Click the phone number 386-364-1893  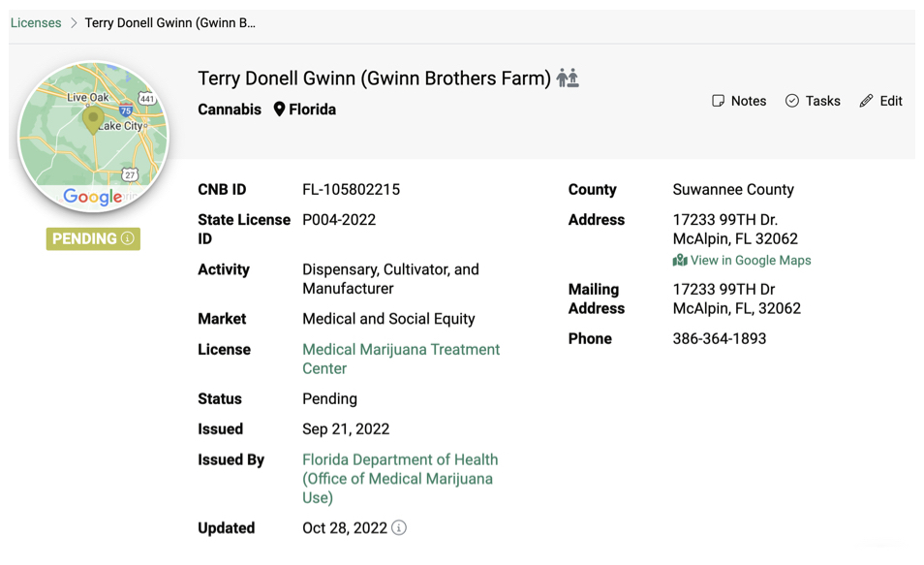point(719,339)
